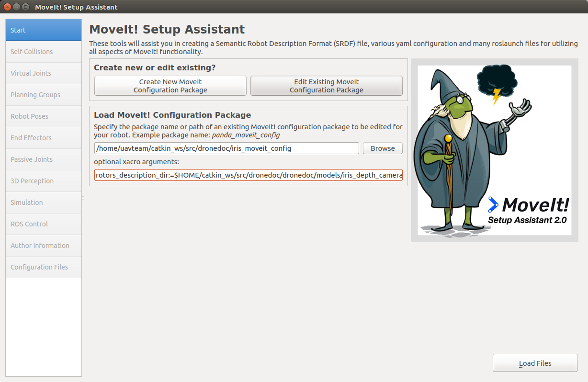Screen dimensions: 588x382
Task: Click the Load Files button
Action: (535, 363)
